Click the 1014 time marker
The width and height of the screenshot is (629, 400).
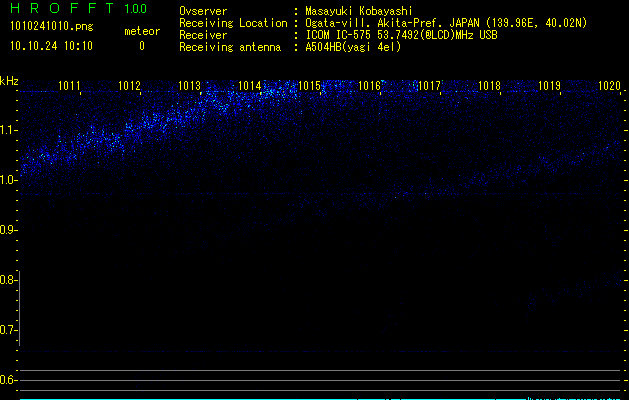point(250,86)
